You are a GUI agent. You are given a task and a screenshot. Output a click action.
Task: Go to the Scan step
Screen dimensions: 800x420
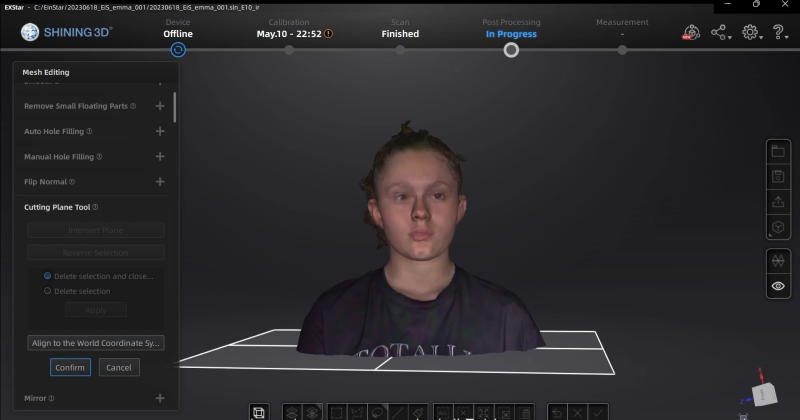coord(400,29)
